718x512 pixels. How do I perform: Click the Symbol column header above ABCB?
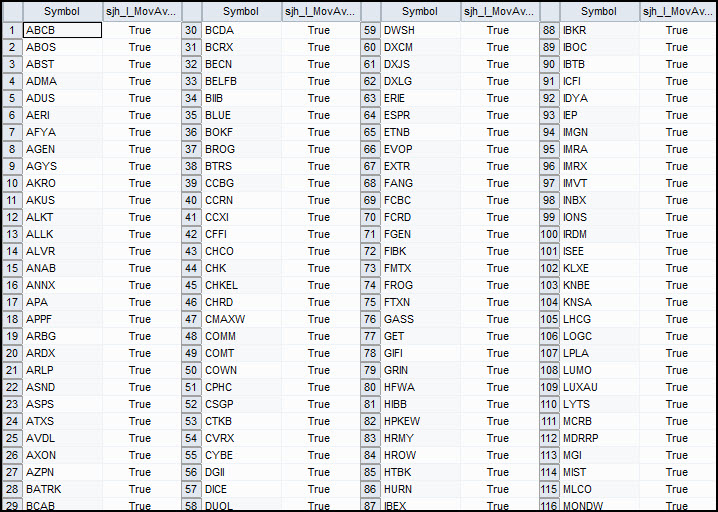point(62,11)
